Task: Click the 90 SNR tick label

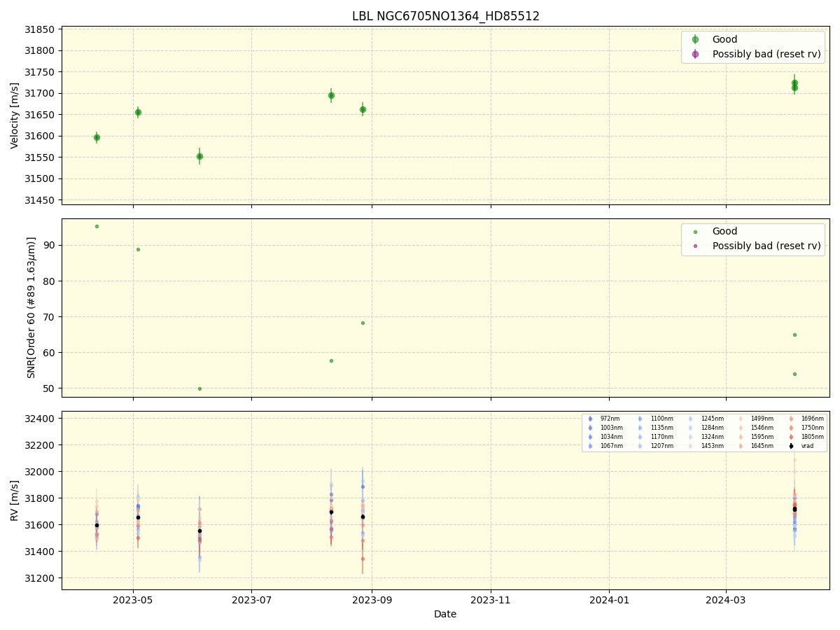Action: [x=50, y=245]
